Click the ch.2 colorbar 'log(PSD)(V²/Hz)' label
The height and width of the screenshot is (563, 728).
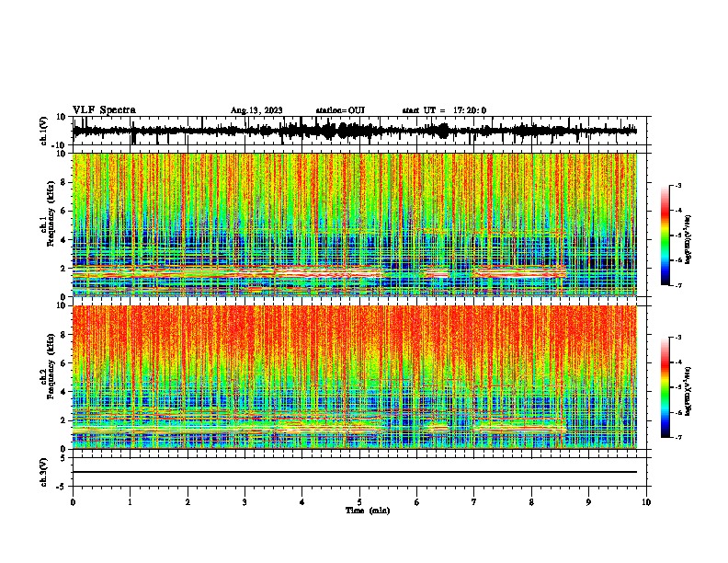coord(688,391)
